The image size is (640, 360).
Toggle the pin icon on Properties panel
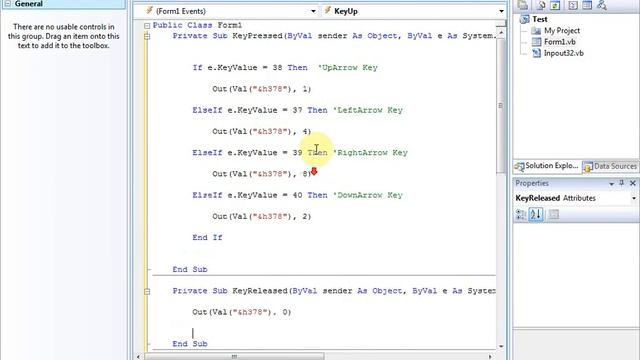point(622,183)
